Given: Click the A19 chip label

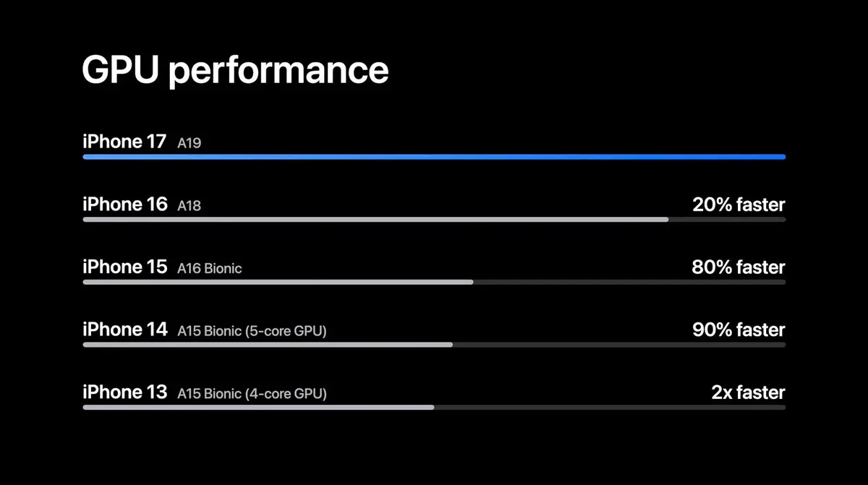Looking at the screenshot, I should [190, 143].
